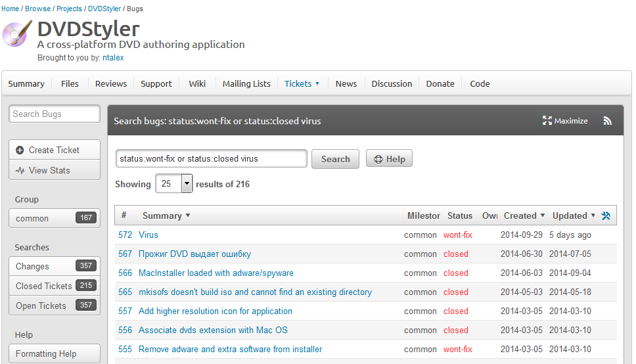Open ticket 'Associate dvds extension with Mac OS'
The image size is (636, 364).
click(x=213, y=330)
